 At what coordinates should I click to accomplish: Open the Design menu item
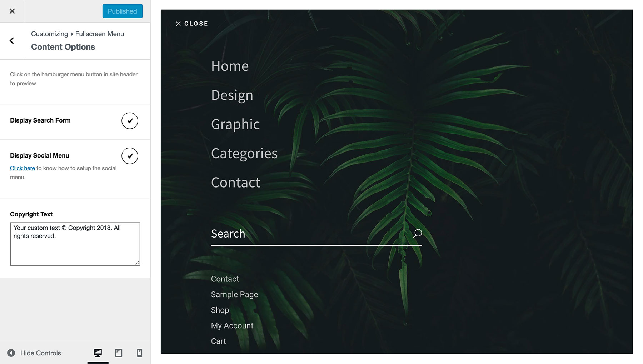pyautogui.click(x=232, y=95)
